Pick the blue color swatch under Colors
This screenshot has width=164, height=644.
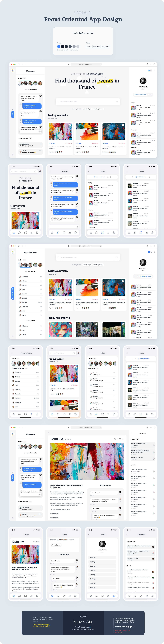(x=59, y=47)
